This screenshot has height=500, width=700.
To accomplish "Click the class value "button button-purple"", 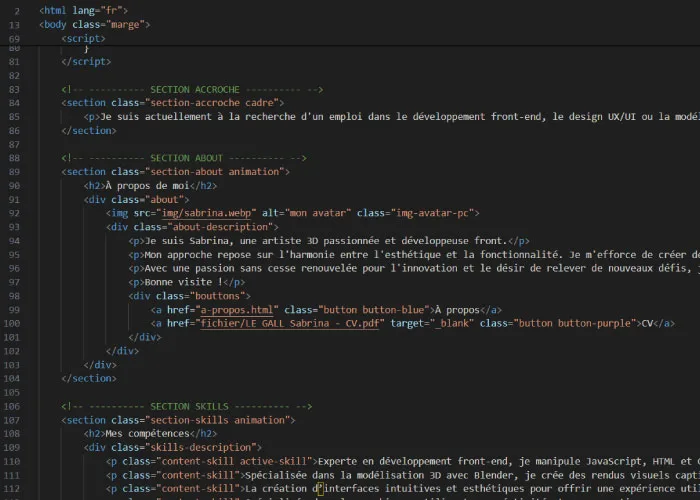I will pos(577,323).
